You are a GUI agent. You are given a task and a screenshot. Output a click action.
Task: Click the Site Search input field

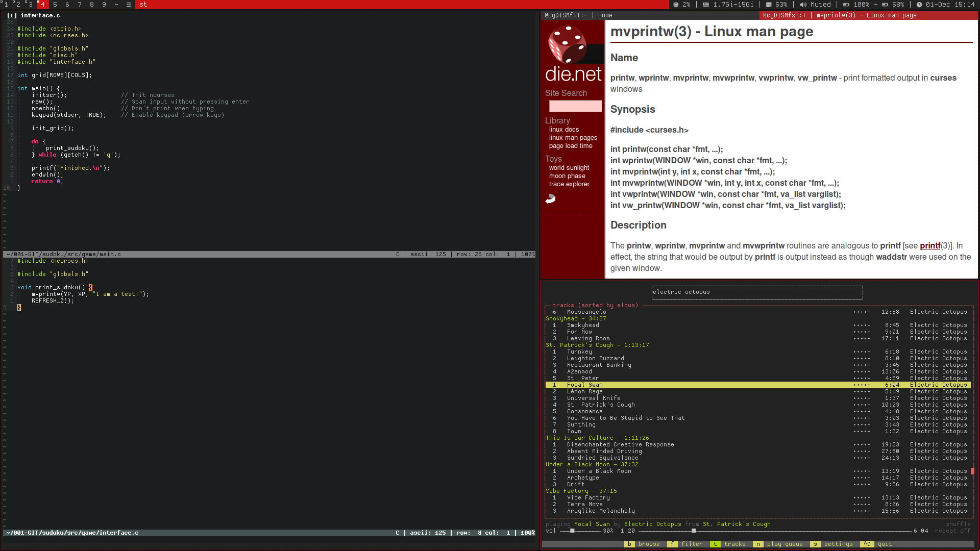coord(575,106)
